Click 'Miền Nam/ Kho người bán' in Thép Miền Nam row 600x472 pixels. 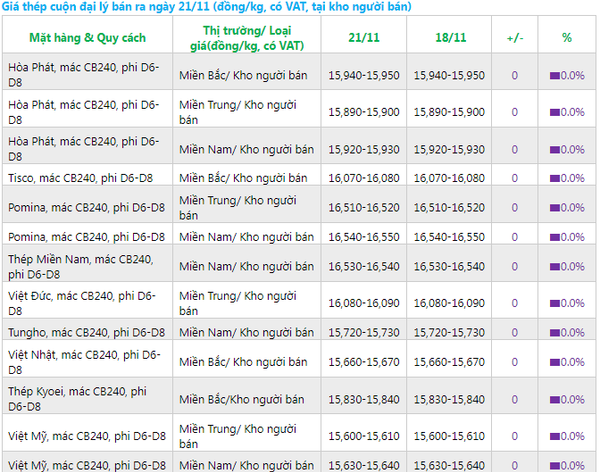pyautogui.click(x=246, y=266)
